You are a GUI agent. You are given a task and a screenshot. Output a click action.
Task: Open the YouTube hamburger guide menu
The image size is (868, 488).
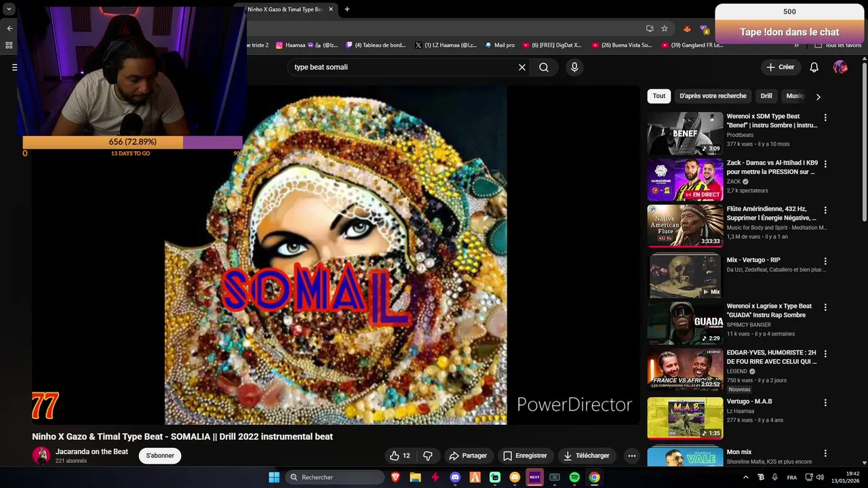tap(14, 67)
